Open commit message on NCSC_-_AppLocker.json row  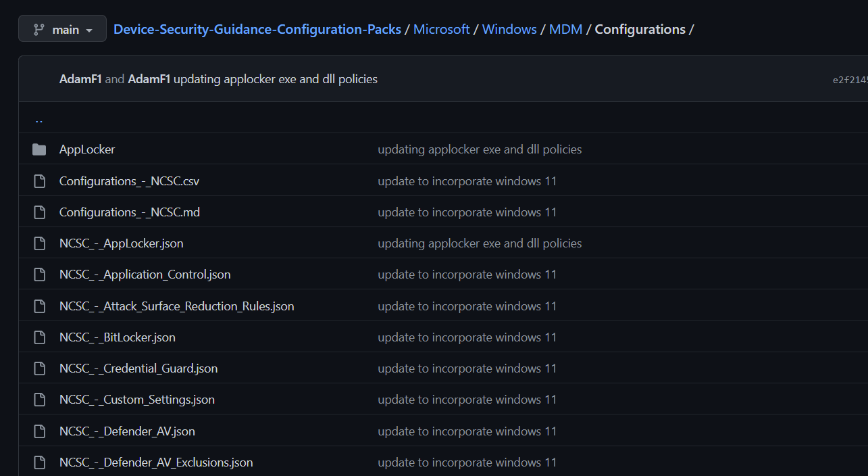(480, 243)
